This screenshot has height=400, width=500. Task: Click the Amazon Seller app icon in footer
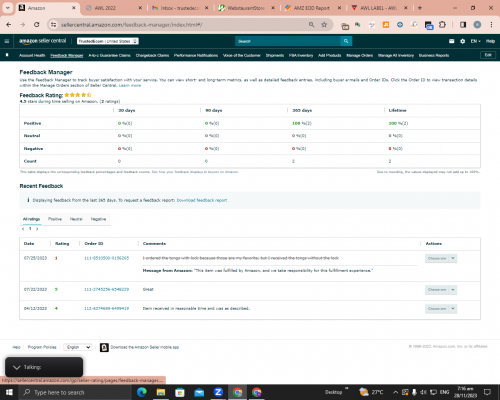(104, 347)
